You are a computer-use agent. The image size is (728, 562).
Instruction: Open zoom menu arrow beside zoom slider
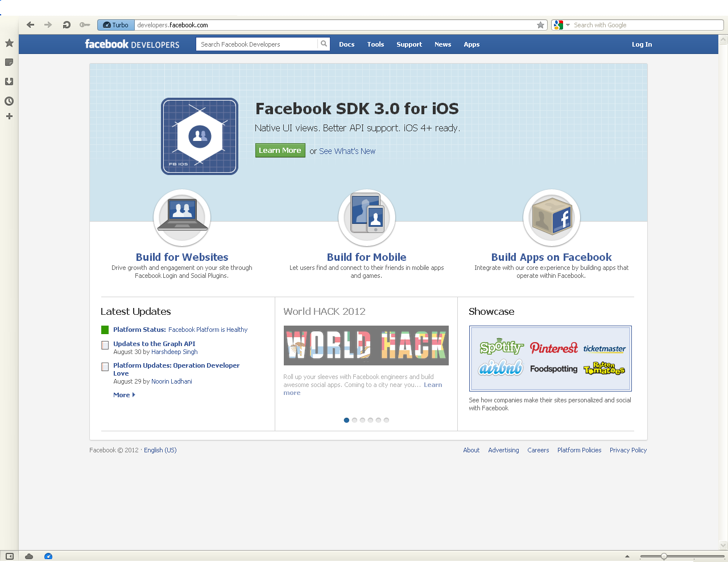pos(627,557)
